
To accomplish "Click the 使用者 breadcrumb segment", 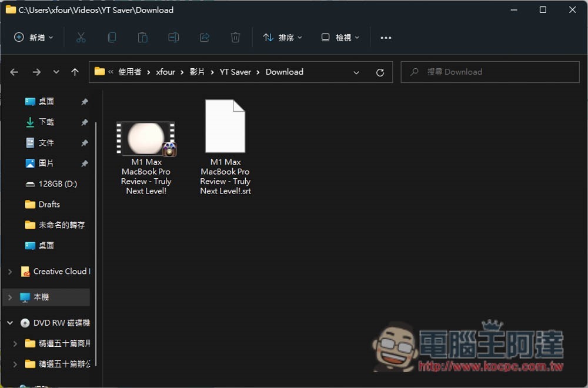I will click(x=130, y=72).
